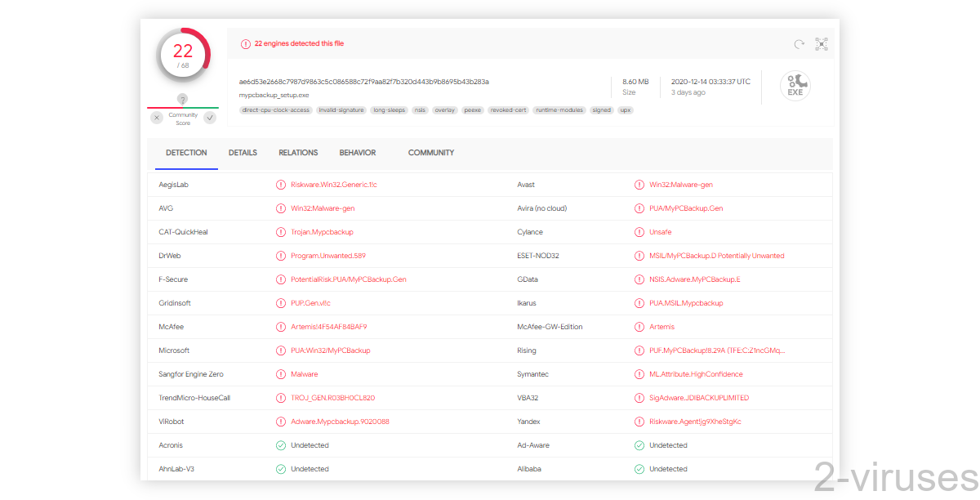Click the warning icon for TrendMicro-HouseCall
Image resolution: width=980 pixels, height=500 pixels.
point(281,398)
